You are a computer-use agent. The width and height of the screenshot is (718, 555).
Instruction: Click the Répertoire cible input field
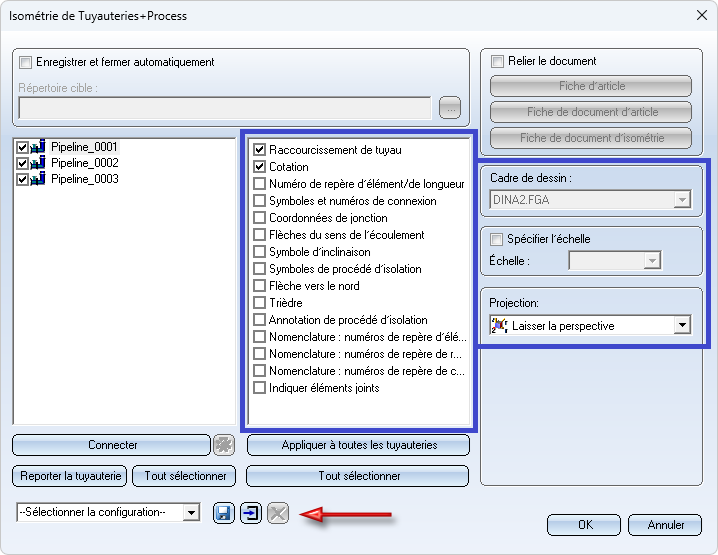point(225,108)
